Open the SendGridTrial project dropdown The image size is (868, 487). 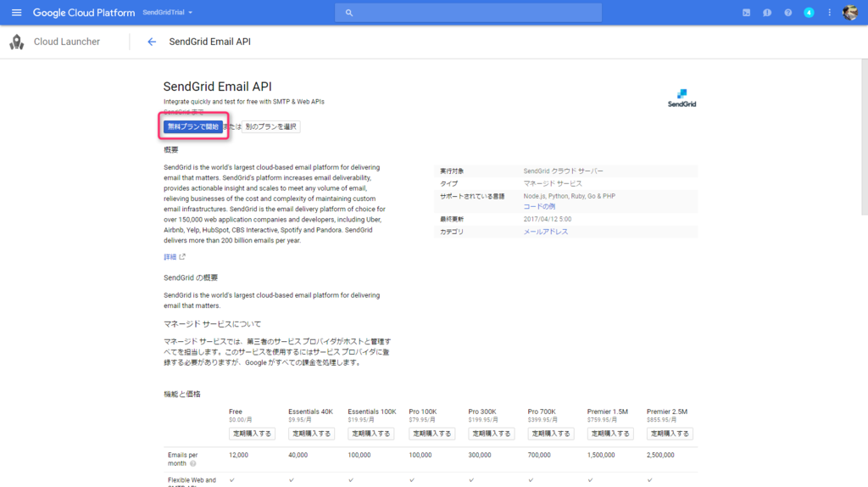point(167,12)
